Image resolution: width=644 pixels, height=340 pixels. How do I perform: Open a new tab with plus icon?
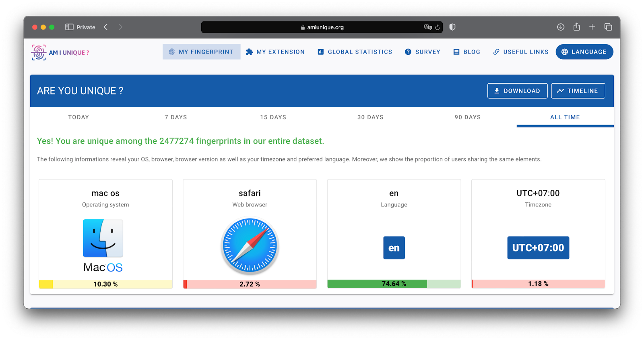[592, 27]
